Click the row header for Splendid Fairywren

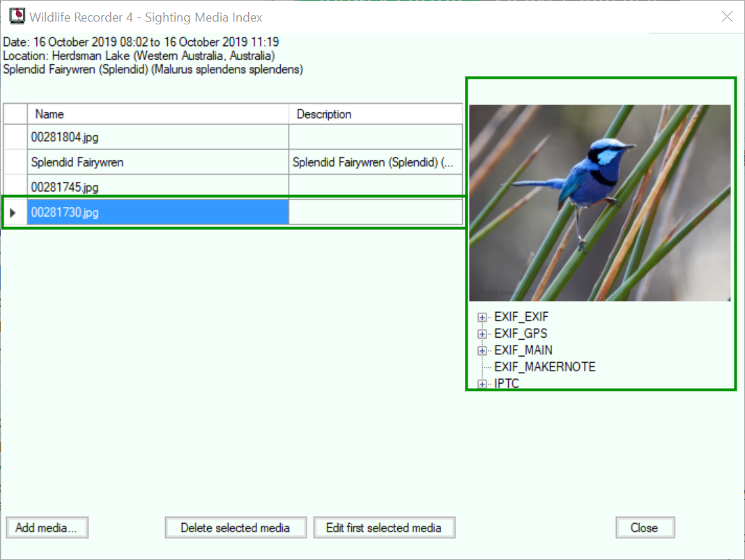(x=15, y=162)
